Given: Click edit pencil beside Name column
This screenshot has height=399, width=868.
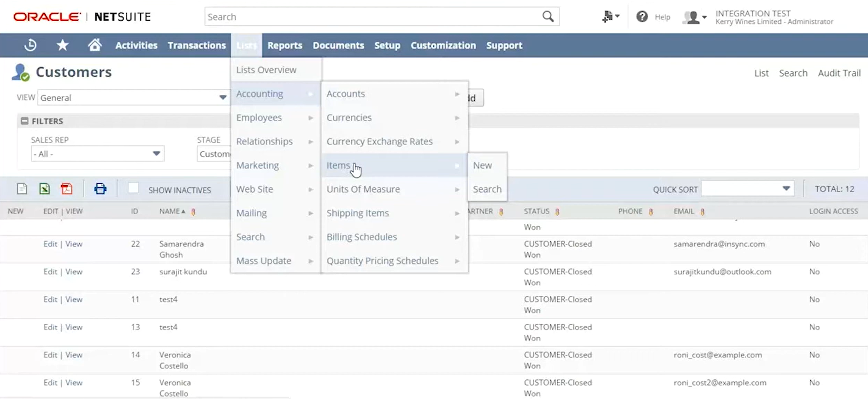Looking at the screenshot, I should (194, 211).
